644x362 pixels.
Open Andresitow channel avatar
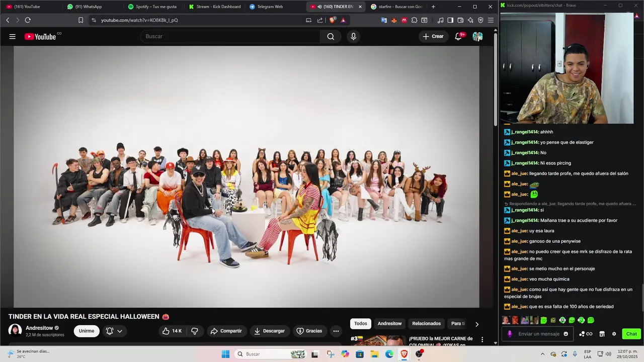coord(15,330)
